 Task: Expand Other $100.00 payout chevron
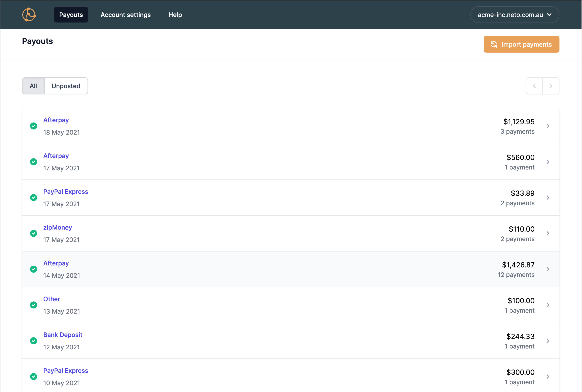[548, 305]
